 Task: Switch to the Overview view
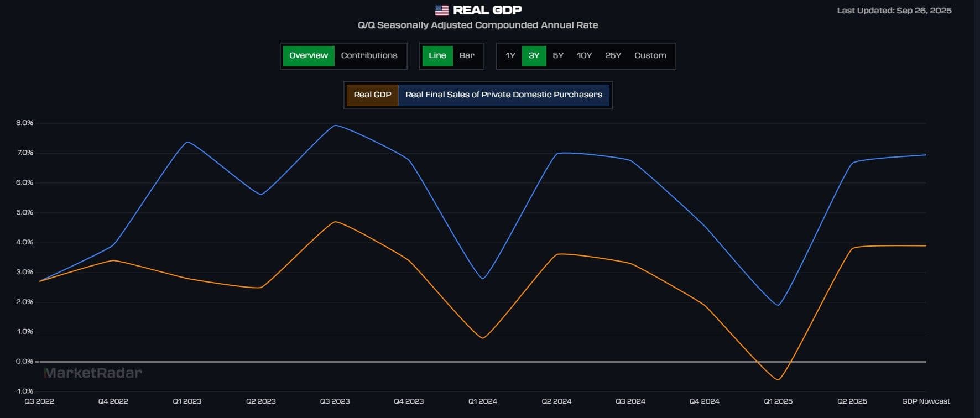[309, 56]
